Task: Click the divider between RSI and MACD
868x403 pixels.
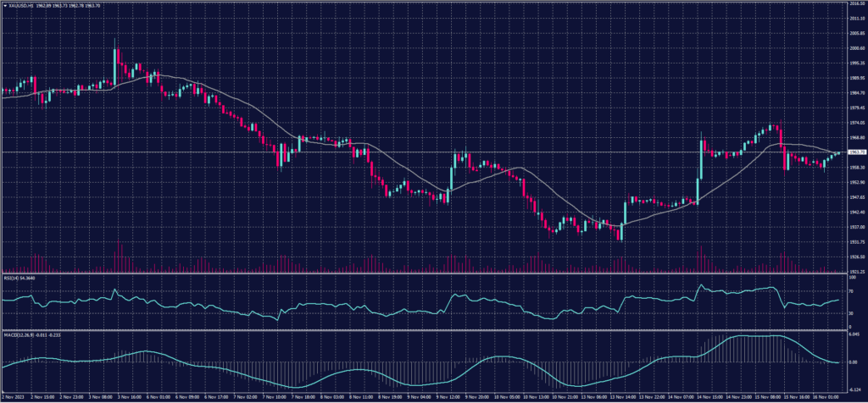Action: 424,328
